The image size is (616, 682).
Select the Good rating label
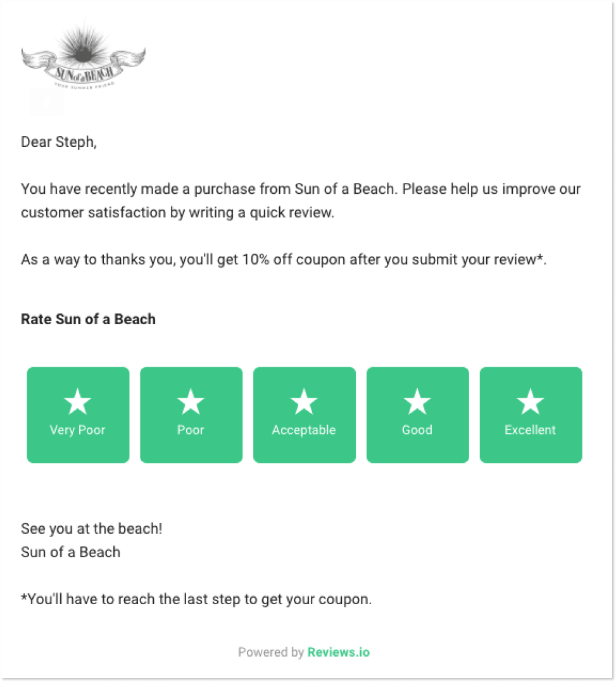[x=417, y=430]
